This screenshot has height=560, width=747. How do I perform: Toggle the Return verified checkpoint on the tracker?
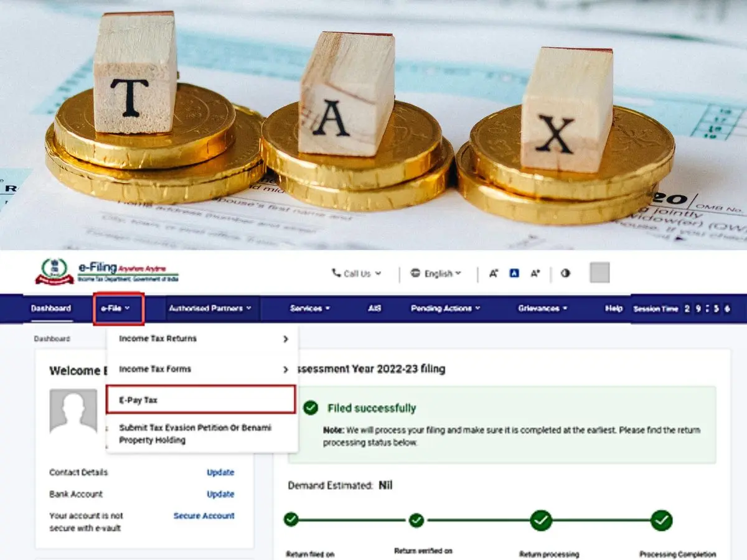click(x=416, y=520)
